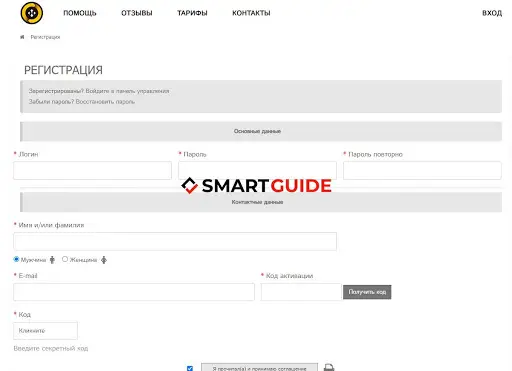Open the КОНТАКТЫ menu item
The height and width of the screenshot is (371, 512).
click(251, 13)
